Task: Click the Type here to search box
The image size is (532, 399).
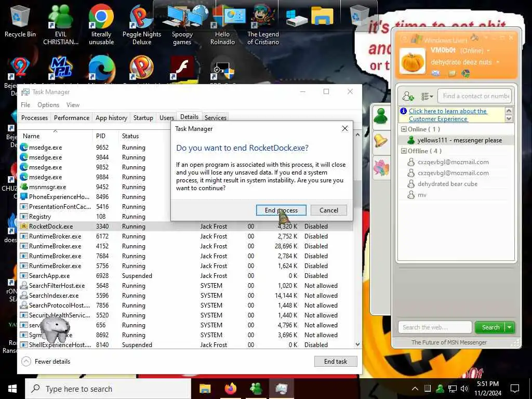Action: click(x=108, y=389)
